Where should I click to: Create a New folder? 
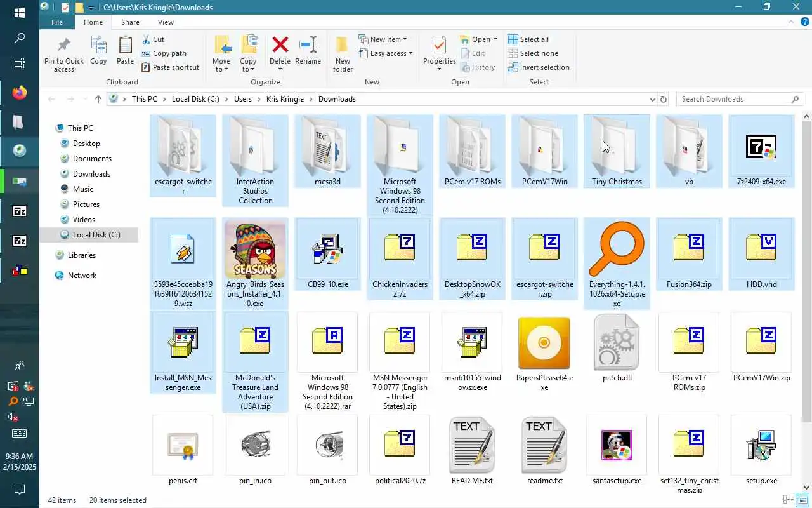343,53
